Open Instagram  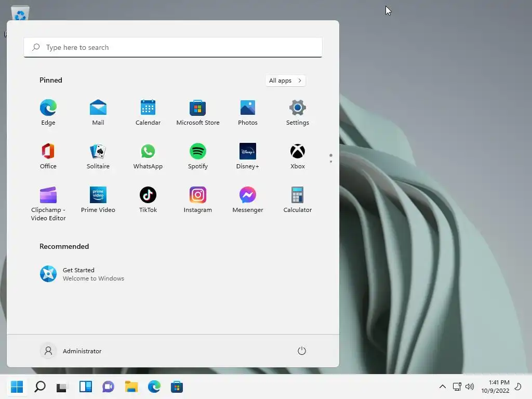(198, 200)
